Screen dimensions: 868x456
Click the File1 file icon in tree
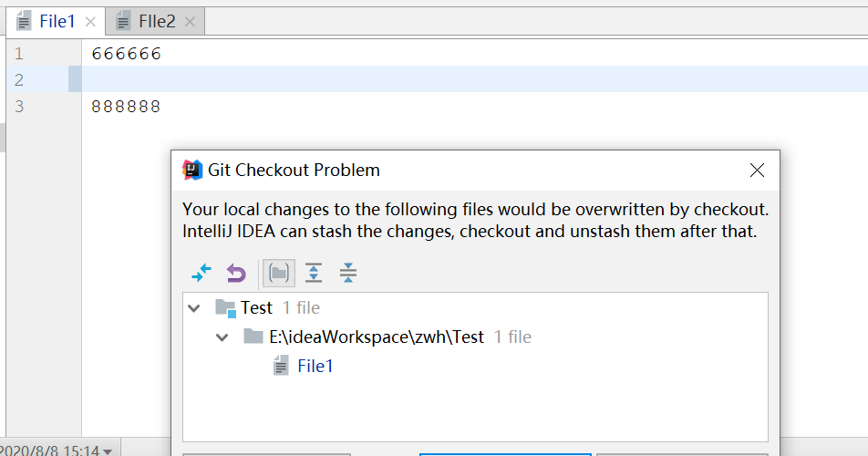pyautogui.click(x=281, y=366)
